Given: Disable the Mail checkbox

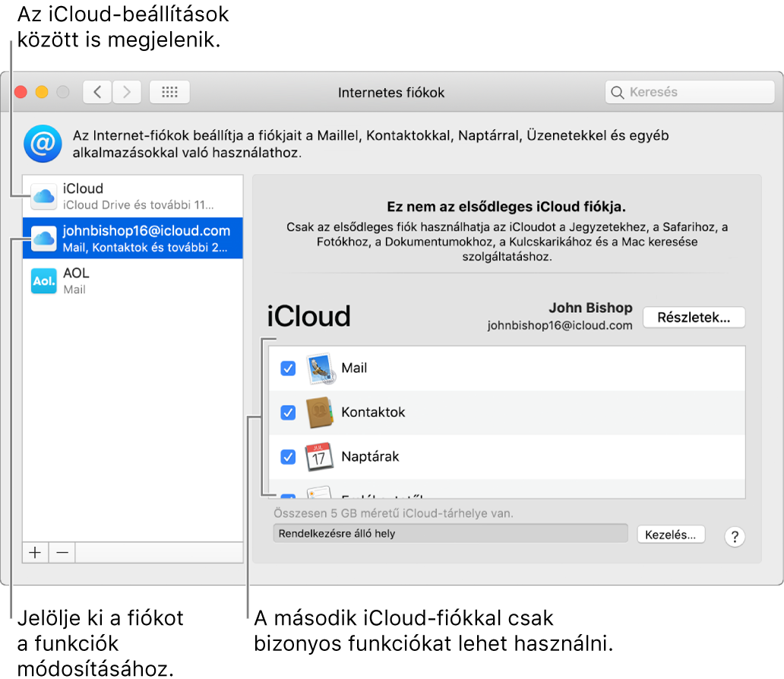Looking at the screenshot, I should [287, 368].
